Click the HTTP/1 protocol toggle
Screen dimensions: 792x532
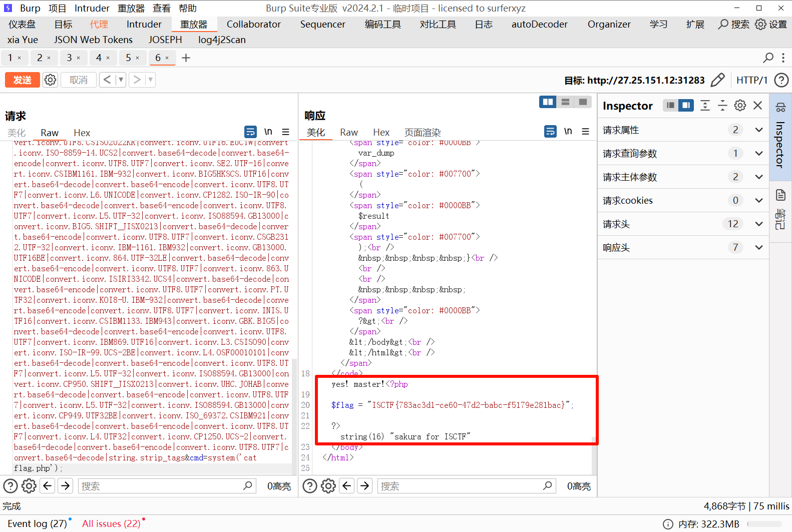click(752, 80)
